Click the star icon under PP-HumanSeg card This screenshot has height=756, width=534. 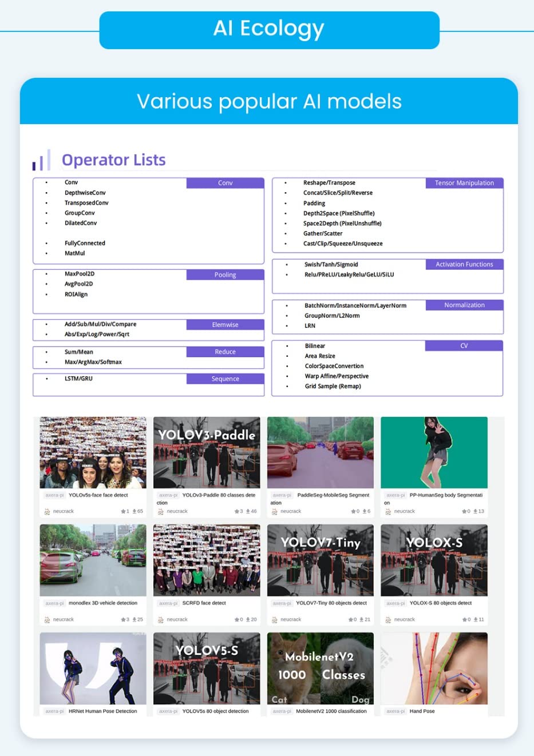click(x=464, y=511)
